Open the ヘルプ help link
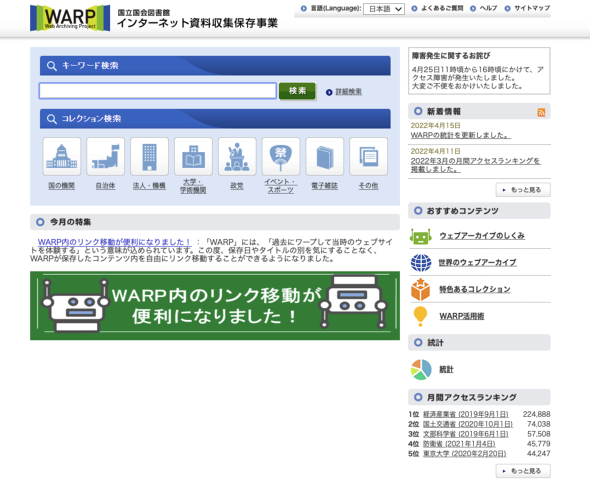This screenshot has height=489, width=590. (488, 8)
